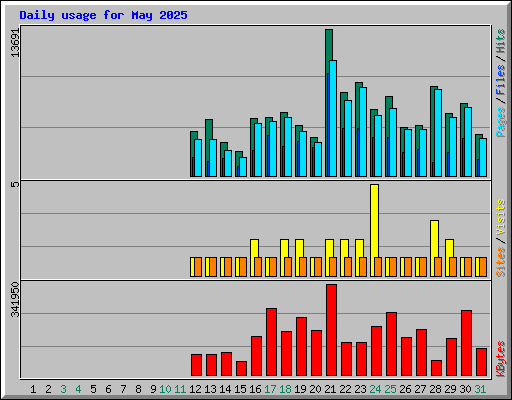Click the 341950 KBytes axis value
The height and width of the screenshot is (400, 512).
tap(15, 300)
